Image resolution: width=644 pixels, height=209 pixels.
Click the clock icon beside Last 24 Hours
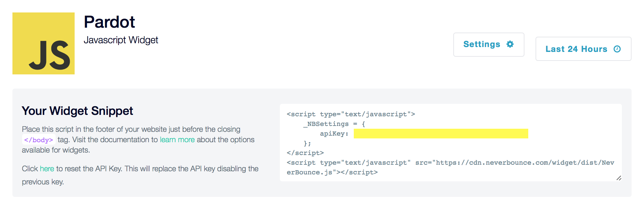[617, 49]
